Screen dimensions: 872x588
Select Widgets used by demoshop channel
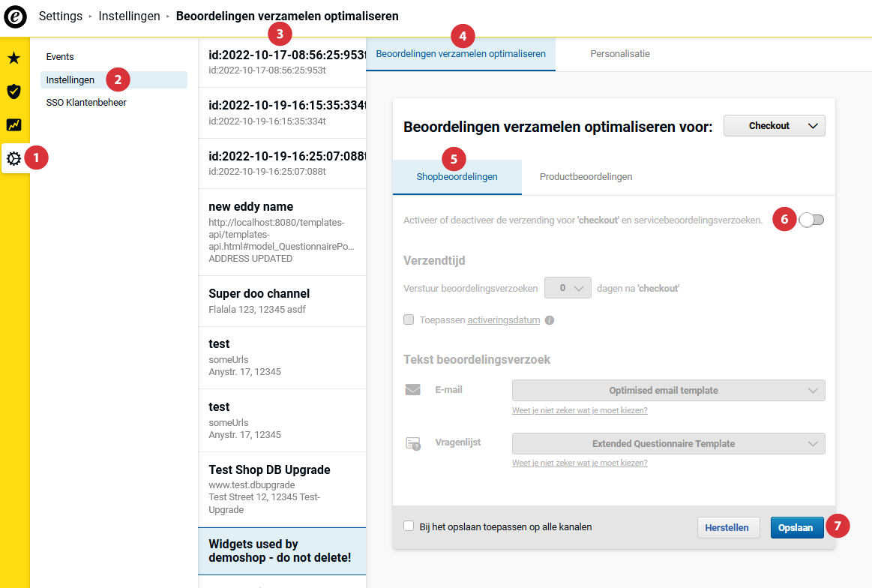[282, 550]
